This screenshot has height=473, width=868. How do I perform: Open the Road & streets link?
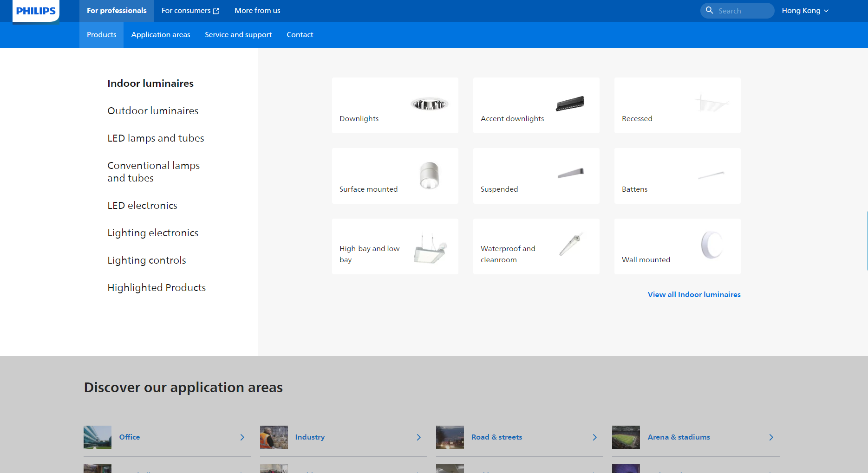pyautogui.click(x=496, y=437)
